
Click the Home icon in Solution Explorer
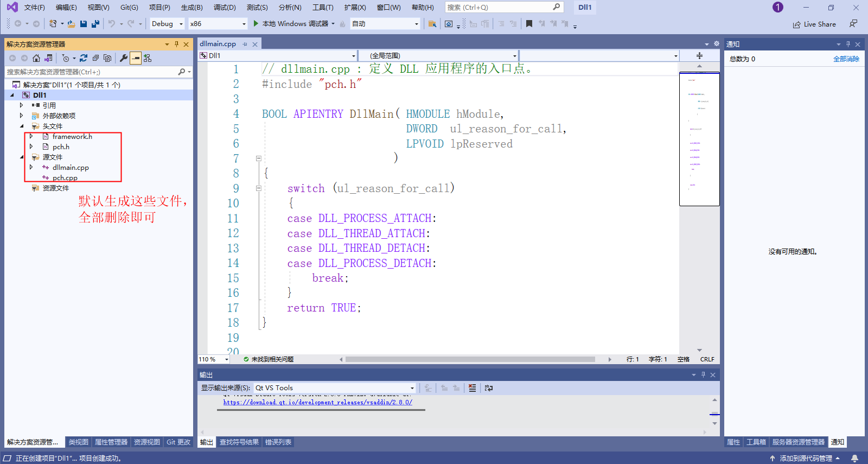pyautogui.click(x=36, y=58)
